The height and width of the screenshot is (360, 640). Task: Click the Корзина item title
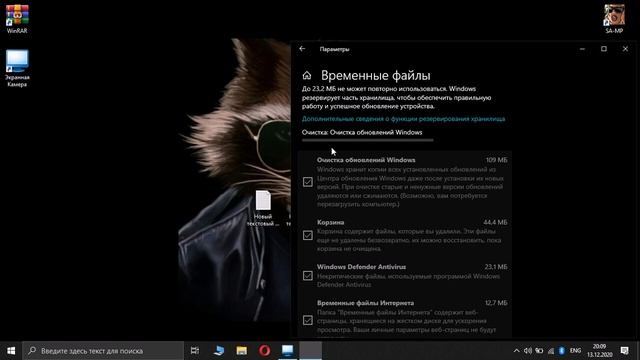pyautogui.click(x=331, y=222)
